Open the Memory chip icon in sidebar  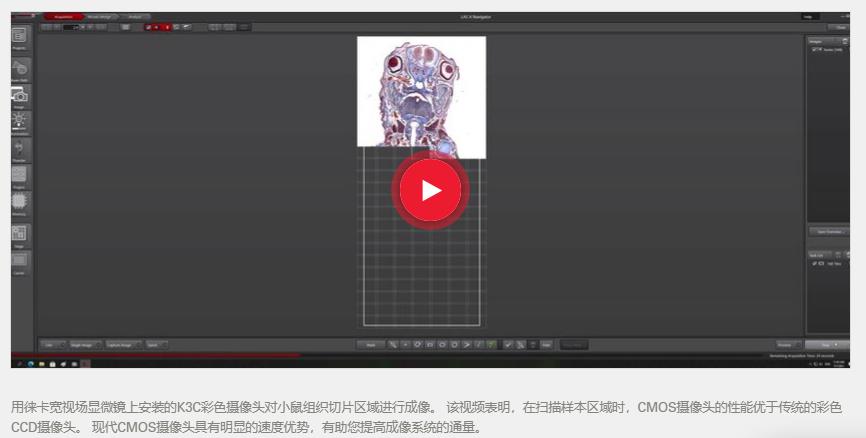click(x=19, y=201)
